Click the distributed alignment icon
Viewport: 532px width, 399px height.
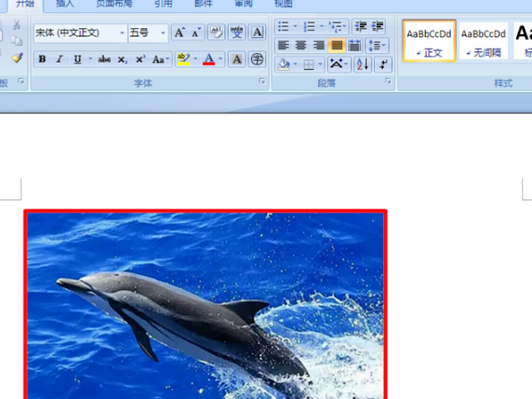[x=355, y=45]
